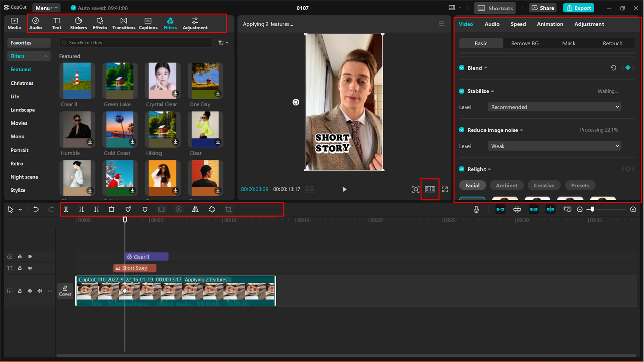Toggle the linkage icon

pos(534,209)
